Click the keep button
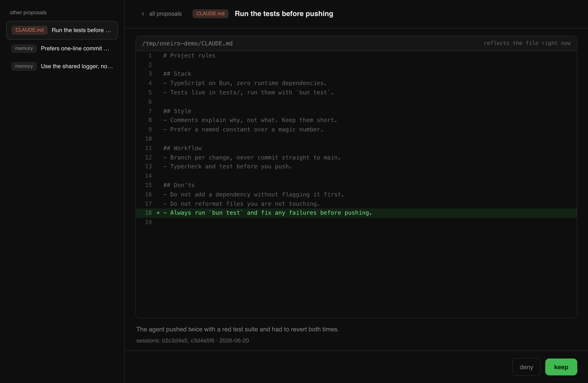Viewport: 588px width, 383px height. tap(561, 367)
